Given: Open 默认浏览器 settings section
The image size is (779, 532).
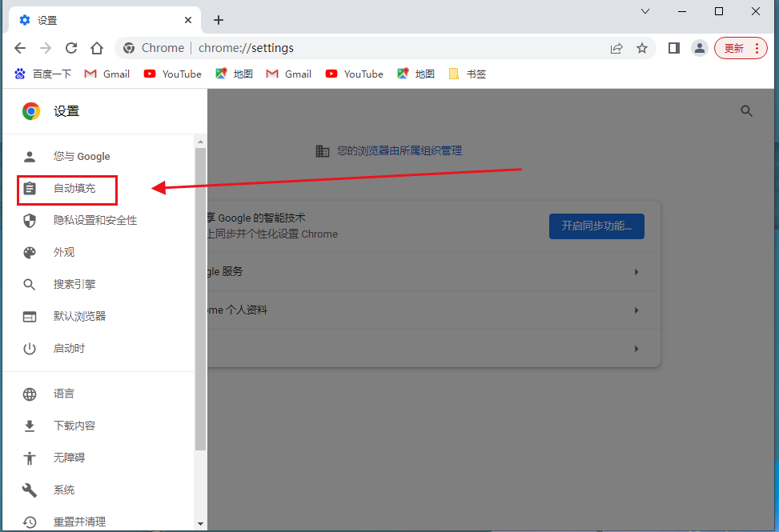Looking at the screenshot, I should click(98, 317).
